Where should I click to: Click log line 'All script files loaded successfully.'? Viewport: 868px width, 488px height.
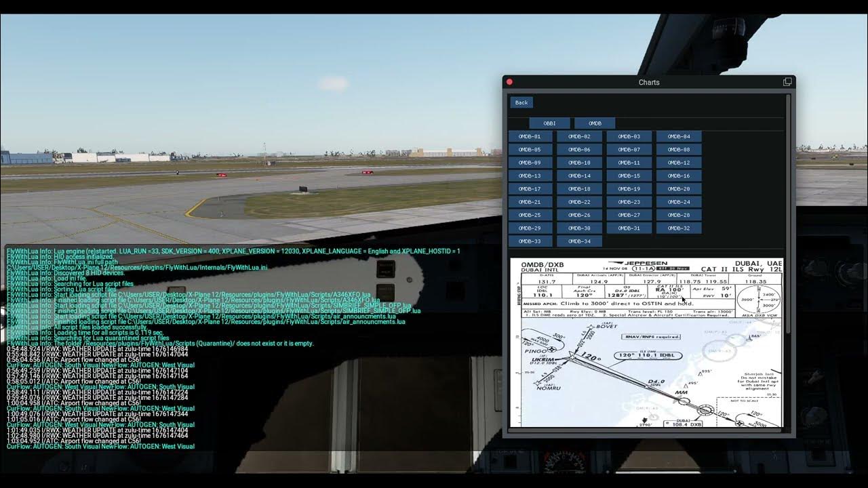[77, 327]
